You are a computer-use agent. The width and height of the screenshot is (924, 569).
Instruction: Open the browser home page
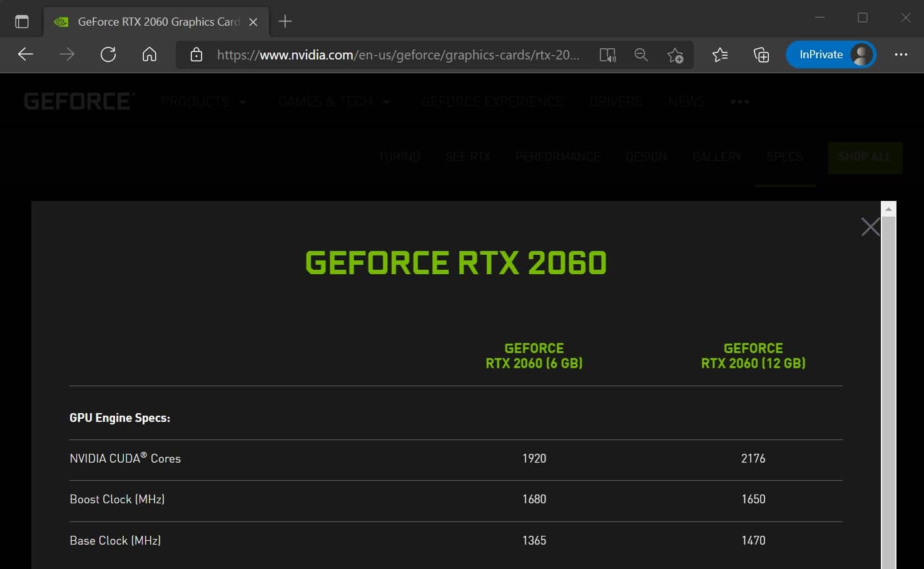point(150,54)
